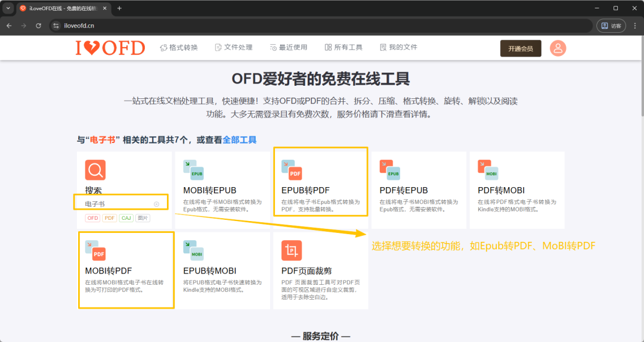Open the EPUB转MOBI card title

coord(210,271)
